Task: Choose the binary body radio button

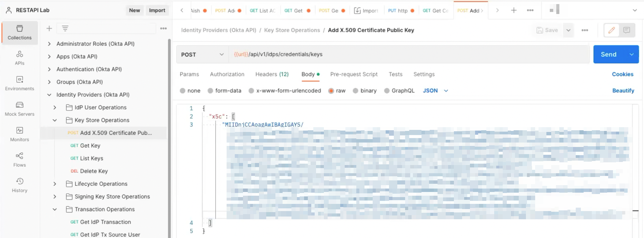Action: pos(356,91)
